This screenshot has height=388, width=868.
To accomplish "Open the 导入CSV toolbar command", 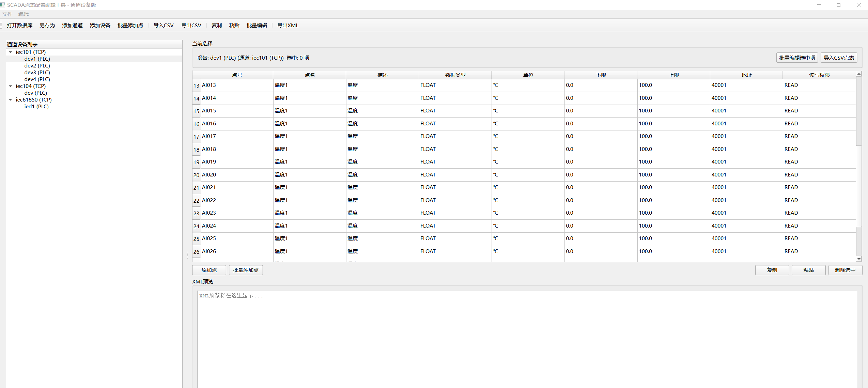I will (x=163, y=25).
